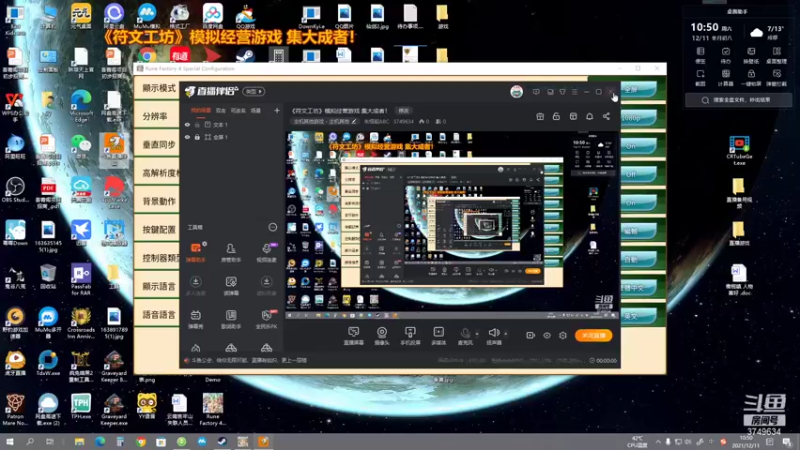Add a new scene with plus button

(277, 110)
